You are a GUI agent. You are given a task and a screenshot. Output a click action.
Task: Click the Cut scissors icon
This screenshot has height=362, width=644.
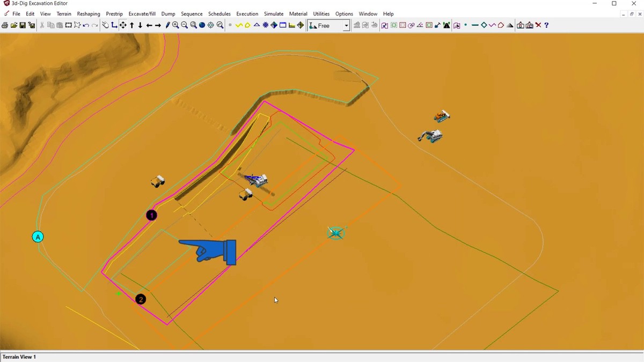42,25
